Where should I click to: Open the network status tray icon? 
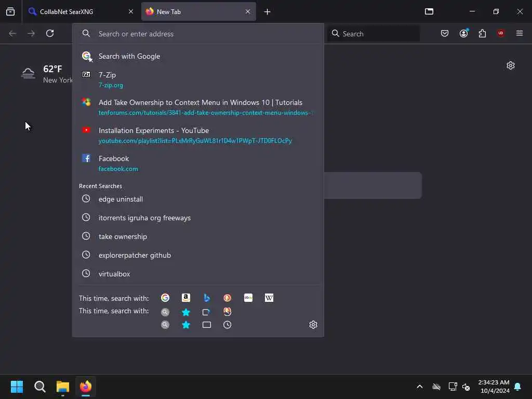[x=453, y=387]
